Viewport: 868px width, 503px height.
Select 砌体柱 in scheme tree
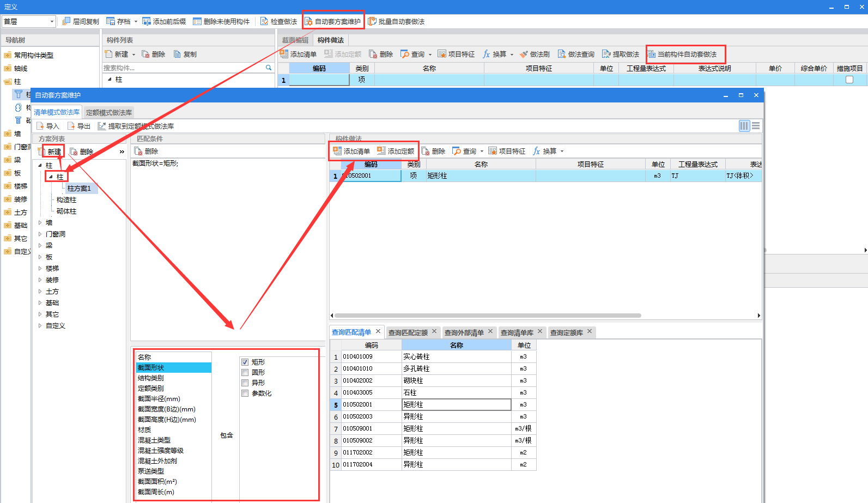[66, 211]
